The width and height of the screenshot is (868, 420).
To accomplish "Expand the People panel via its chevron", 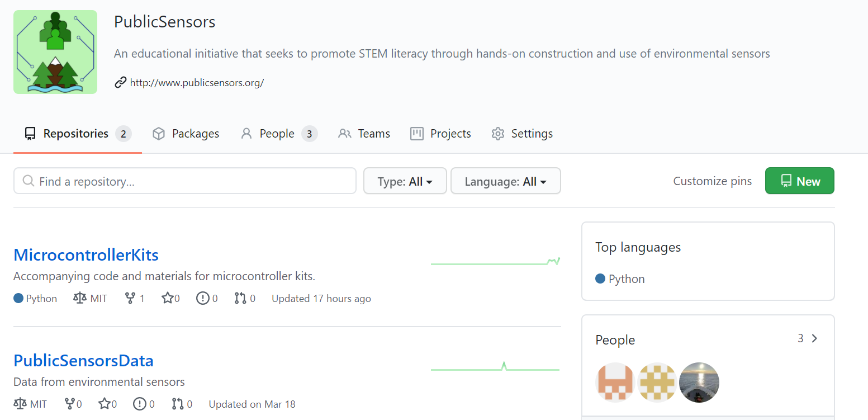I will 814,338.
